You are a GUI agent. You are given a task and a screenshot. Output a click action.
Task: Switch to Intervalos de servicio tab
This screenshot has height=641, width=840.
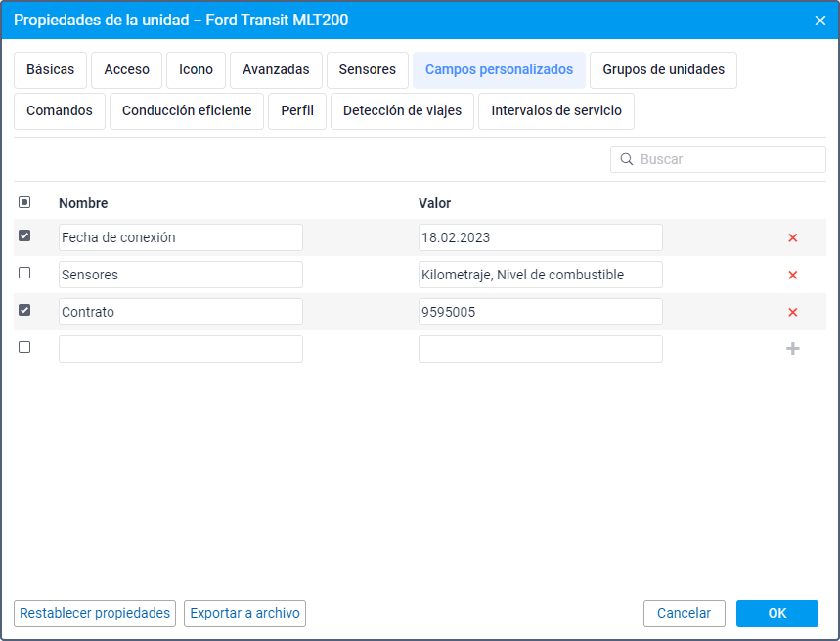[x=556, y=111]
